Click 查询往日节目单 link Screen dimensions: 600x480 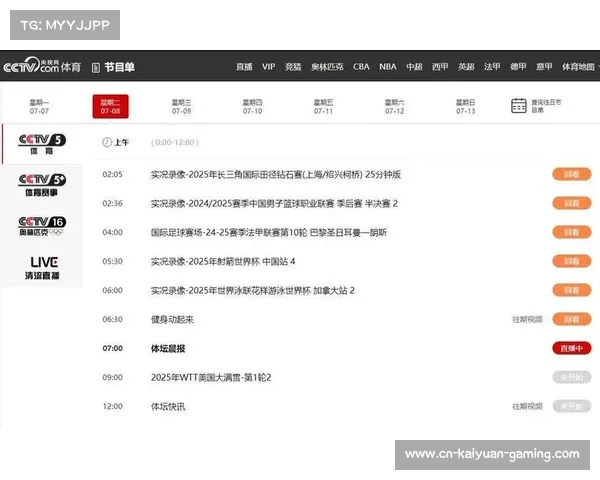546,106
